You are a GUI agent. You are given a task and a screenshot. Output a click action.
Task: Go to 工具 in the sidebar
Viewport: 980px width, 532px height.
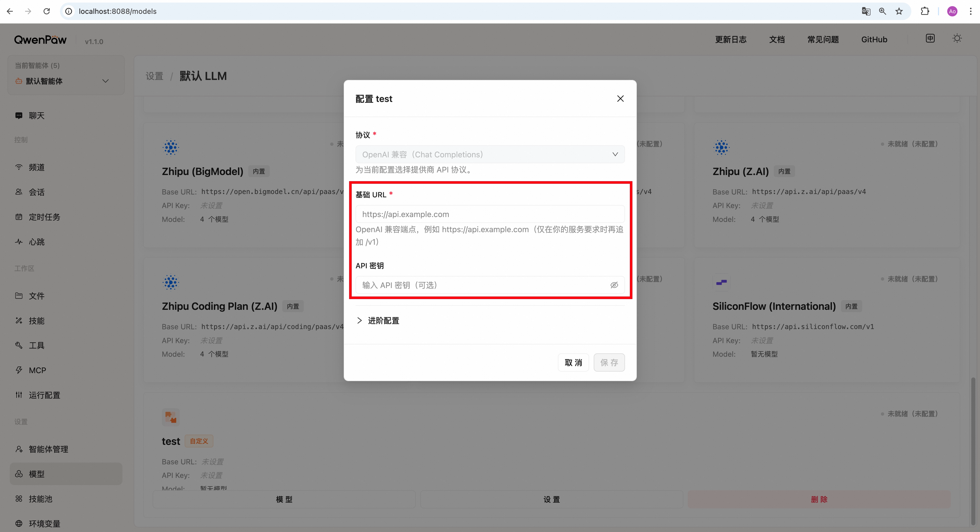pyautogui.click(x=66, y=345)
